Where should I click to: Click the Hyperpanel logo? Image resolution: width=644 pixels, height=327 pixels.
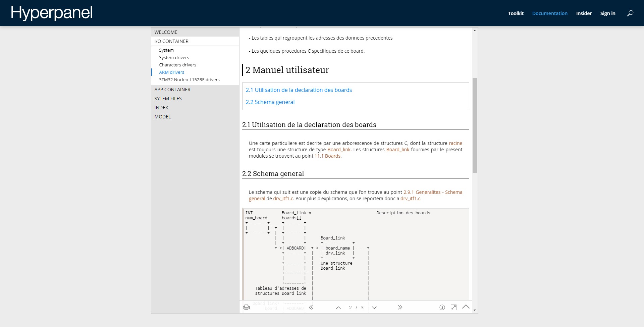(x=52, y=13)
